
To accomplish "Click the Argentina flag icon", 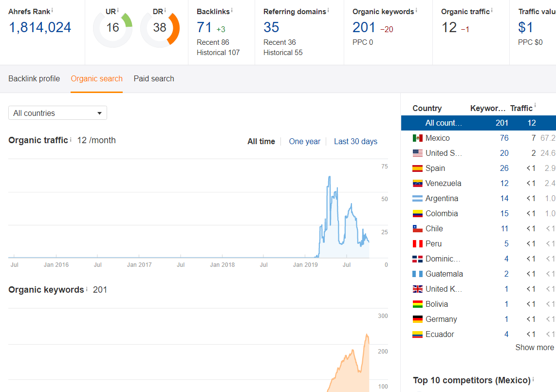I will point(417,198).
